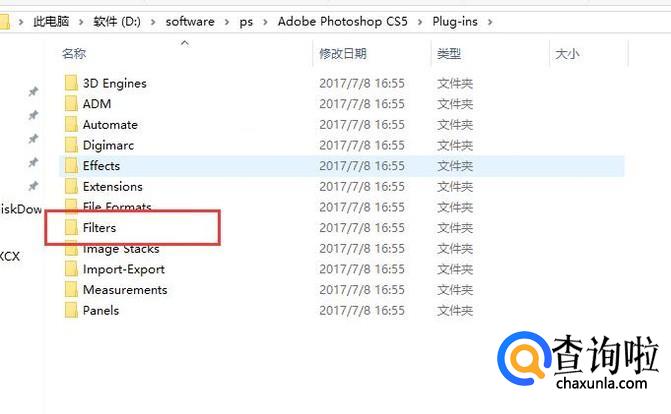The height and width of the screenshot is (414, 671).
Task: Click the Effects folder icon
Action: (x=71, y=166)
